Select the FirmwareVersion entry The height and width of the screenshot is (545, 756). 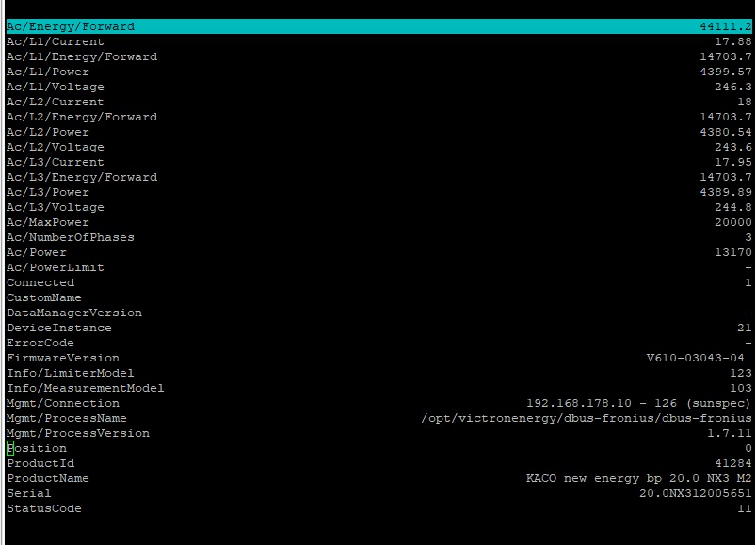click(378, 358)
